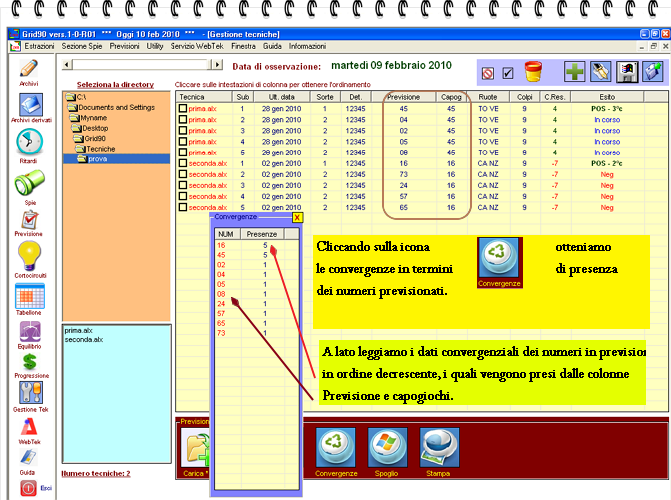The width and height of the screenshot is (671, 500).
Task: Click the left arrow of date scrollbar
Action: (x=66, y=65)
